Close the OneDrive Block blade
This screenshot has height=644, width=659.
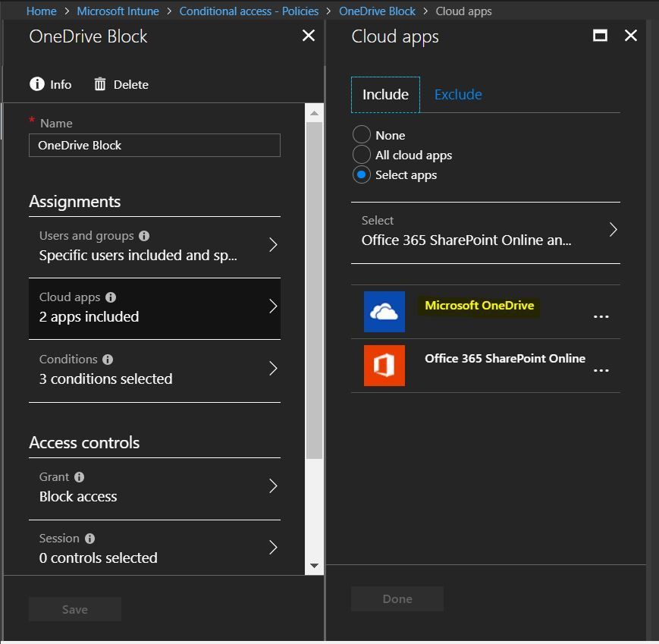click(309, 36)
